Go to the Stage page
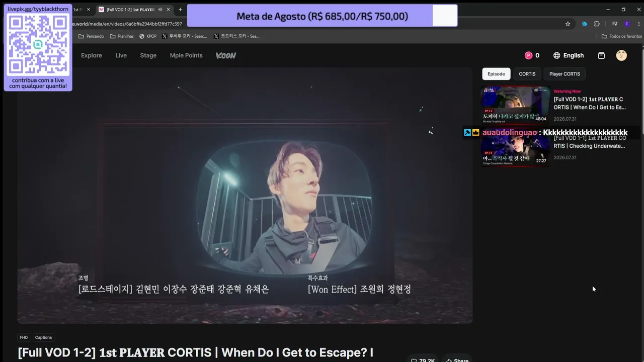The width and height of the screenshot is (644, 362). (x=148, y=55)
